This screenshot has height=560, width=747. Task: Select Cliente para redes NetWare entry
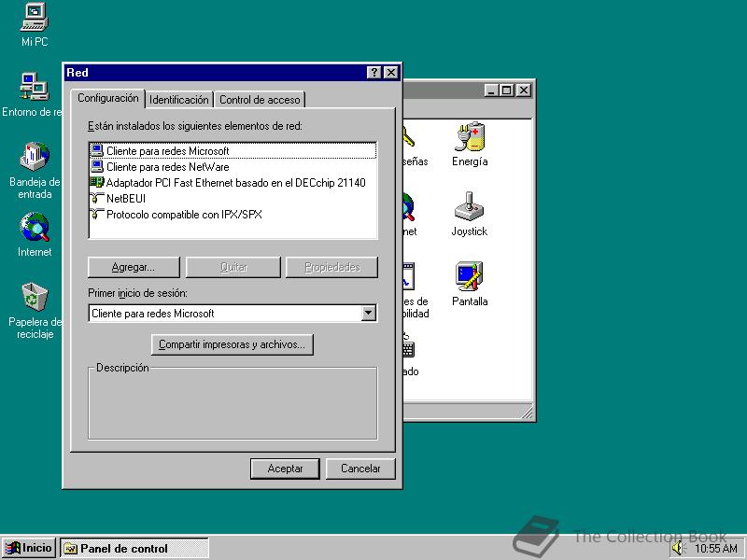(x=233, y=167)
